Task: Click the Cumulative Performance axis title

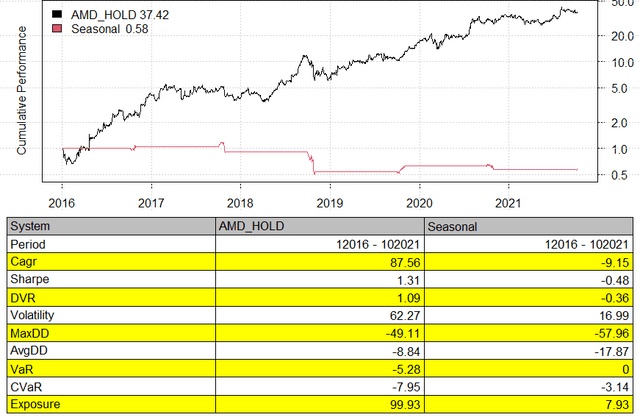Action: 21,90
